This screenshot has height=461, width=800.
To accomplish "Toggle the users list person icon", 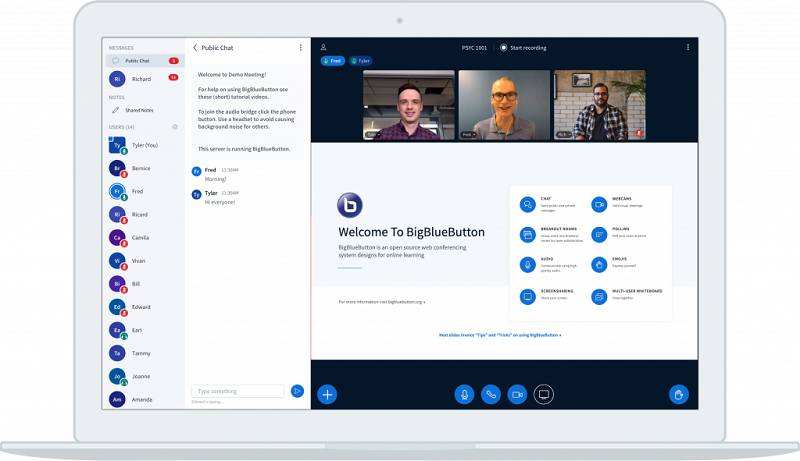I will click(323, 47).
